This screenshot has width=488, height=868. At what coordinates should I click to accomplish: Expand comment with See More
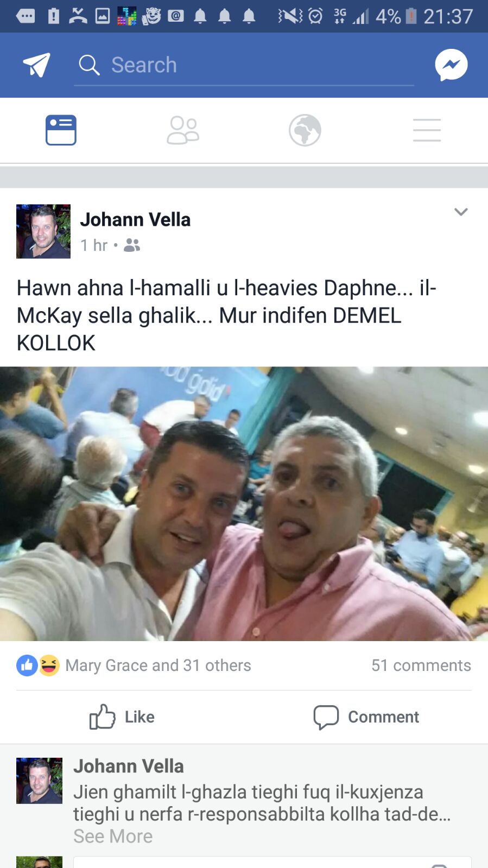[113, 836]
